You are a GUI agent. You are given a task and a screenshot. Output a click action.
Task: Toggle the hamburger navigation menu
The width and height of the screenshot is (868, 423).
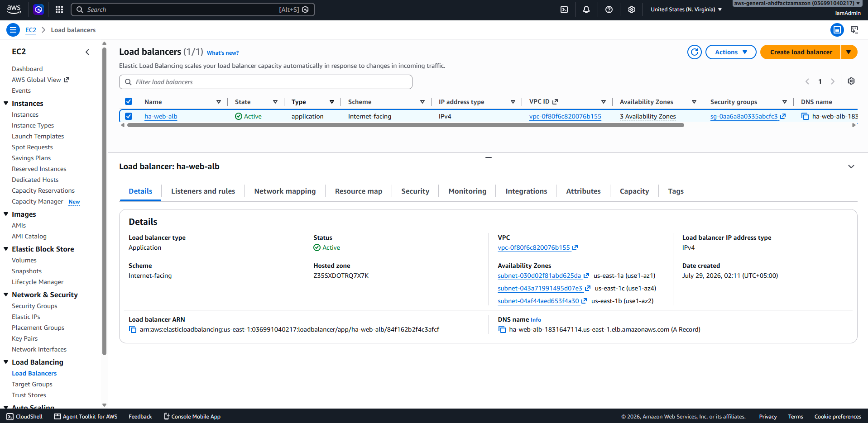pyautogui.click(x=13, y=30)
